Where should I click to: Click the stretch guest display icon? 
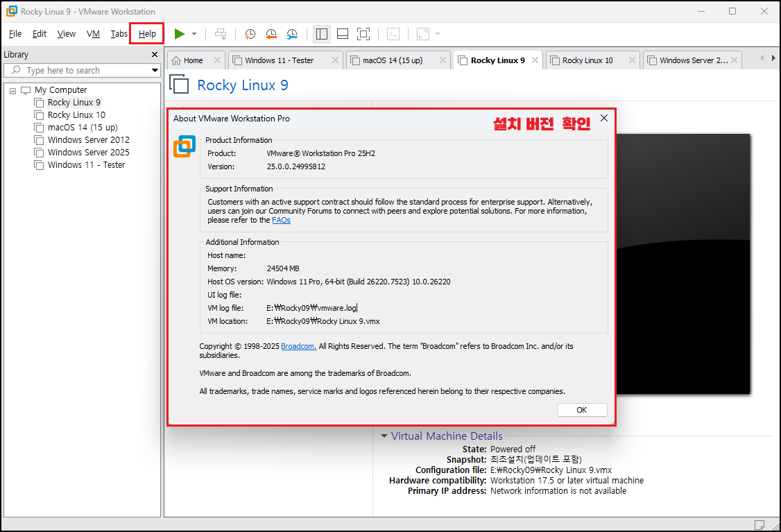(x=423, y=34)
